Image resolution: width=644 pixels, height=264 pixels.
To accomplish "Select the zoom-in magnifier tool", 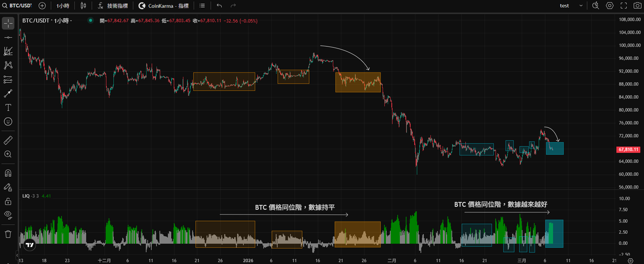I will click(8, 154).
